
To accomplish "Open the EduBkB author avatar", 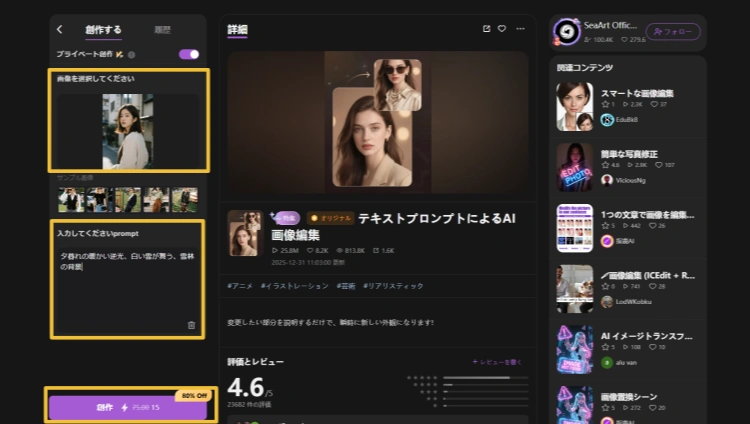I will click(x=607, y=120).
